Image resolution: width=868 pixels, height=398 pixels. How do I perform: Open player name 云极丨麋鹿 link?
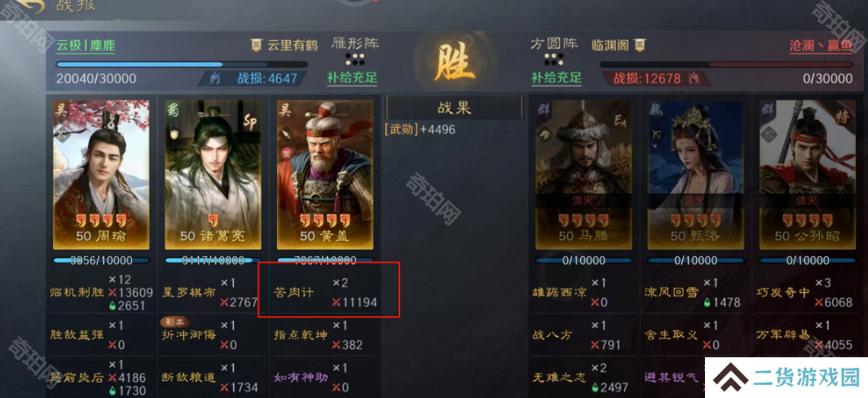tap(86, 46)
